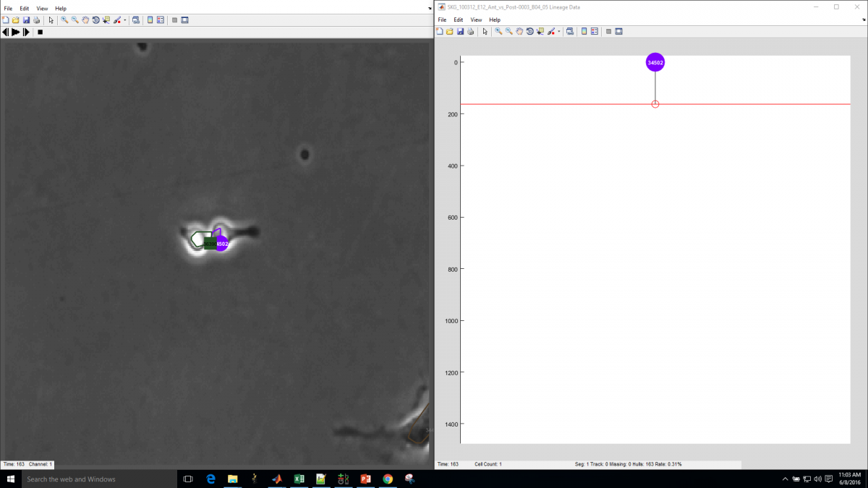Viewport: 868px width, 488px height.
Task: Open the Edit menu in the left image window
Action: (x=24, y=9)
